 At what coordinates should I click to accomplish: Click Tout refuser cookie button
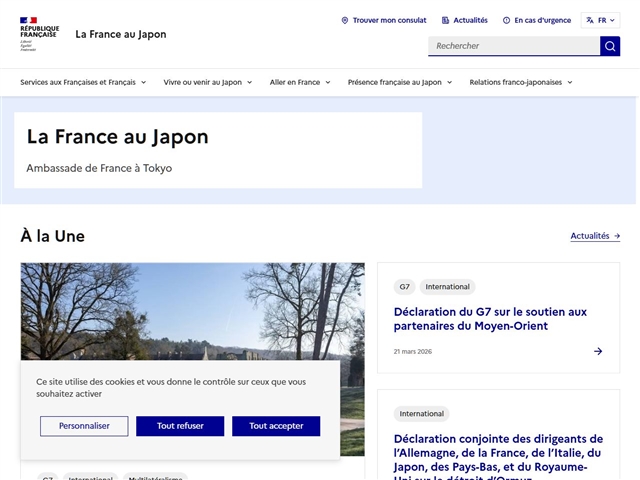[180, 426]
